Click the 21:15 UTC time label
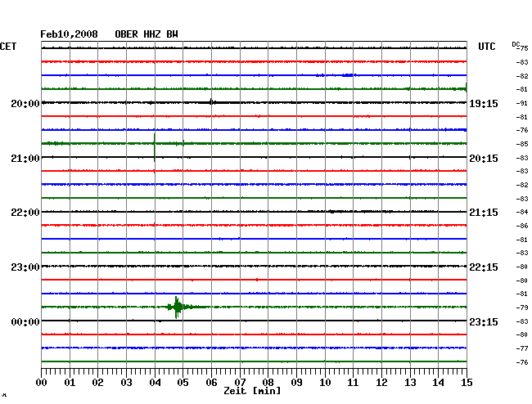 point(484,213)
